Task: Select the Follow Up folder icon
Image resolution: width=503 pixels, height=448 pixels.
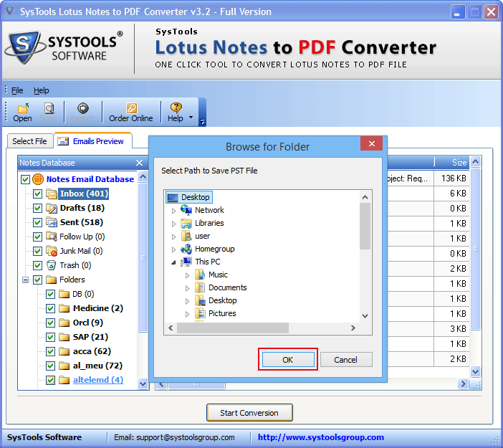Action: 52,237
